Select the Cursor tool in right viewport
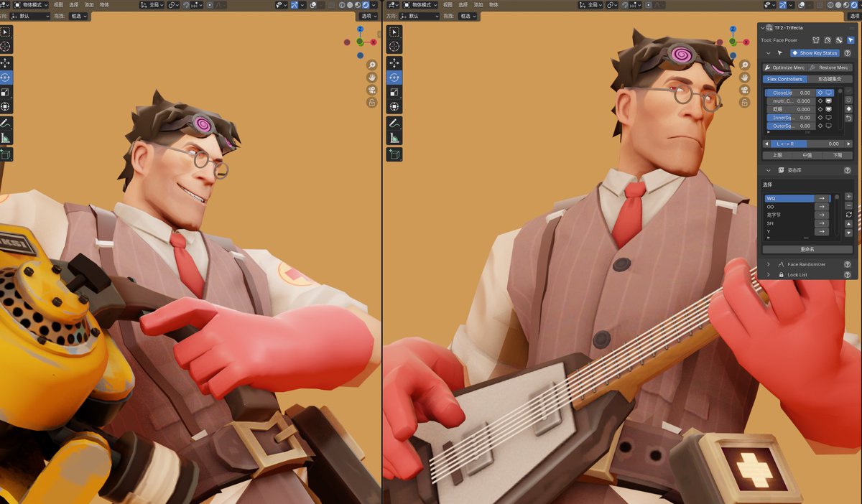862x504 pixels. tap(394, 46)
